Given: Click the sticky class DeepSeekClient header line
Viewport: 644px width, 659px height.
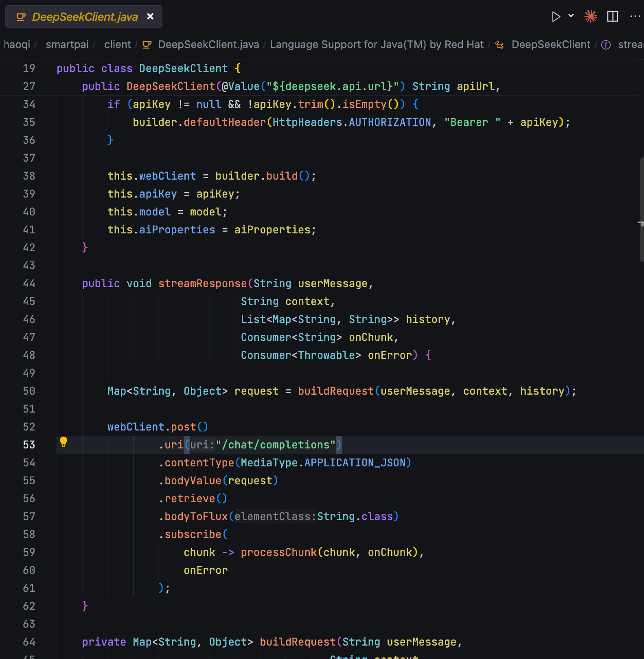Looking at the screenshot, I should (x=183, y=68).
